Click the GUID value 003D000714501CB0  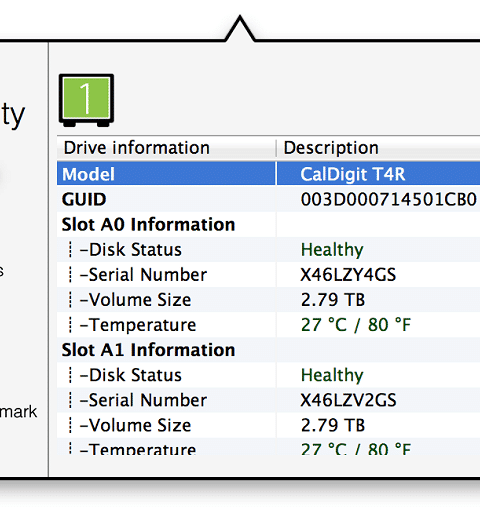(x=389, y=200)
